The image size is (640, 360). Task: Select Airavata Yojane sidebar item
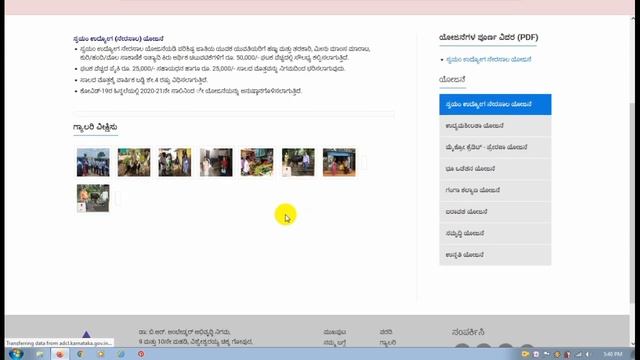pos(495,212)
